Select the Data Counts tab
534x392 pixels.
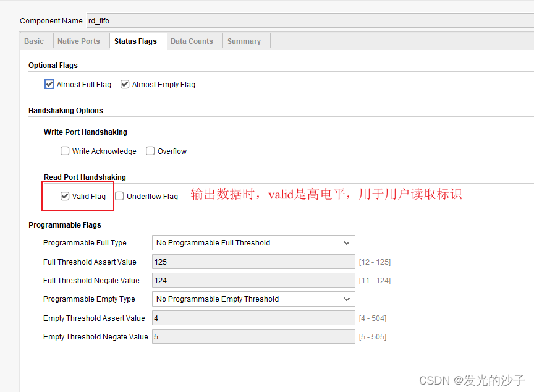point(192,41)
